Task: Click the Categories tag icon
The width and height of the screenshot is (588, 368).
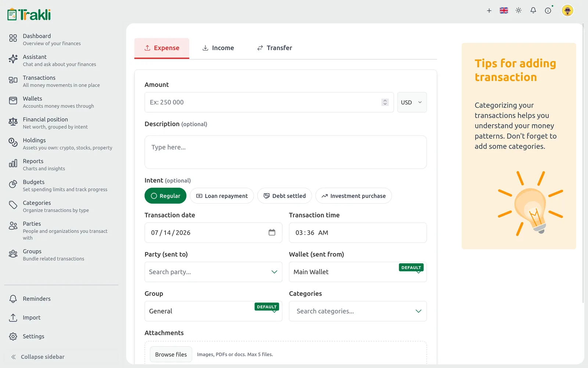Action: click(13, 205)
